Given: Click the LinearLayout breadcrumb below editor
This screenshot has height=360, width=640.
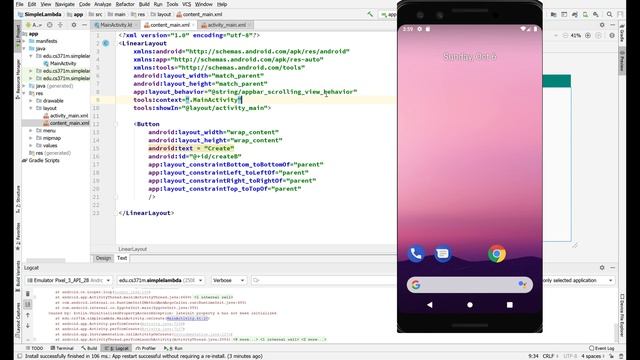Looking at the screenshot, I should point(132,249).
